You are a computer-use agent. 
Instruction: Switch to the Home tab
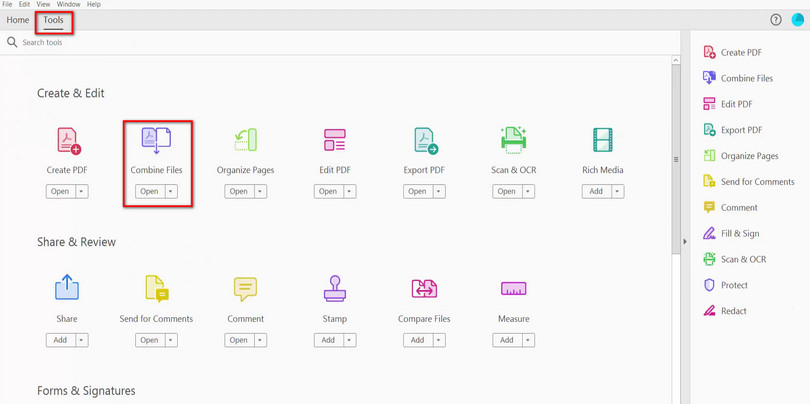pyautogui.click(x=18, y=20)
